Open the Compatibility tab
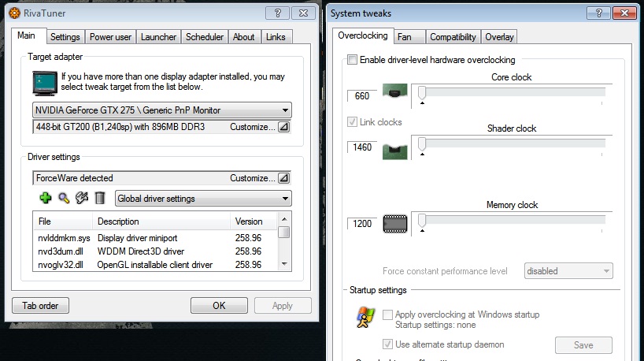The image size is (644, 361). [453, 37]
